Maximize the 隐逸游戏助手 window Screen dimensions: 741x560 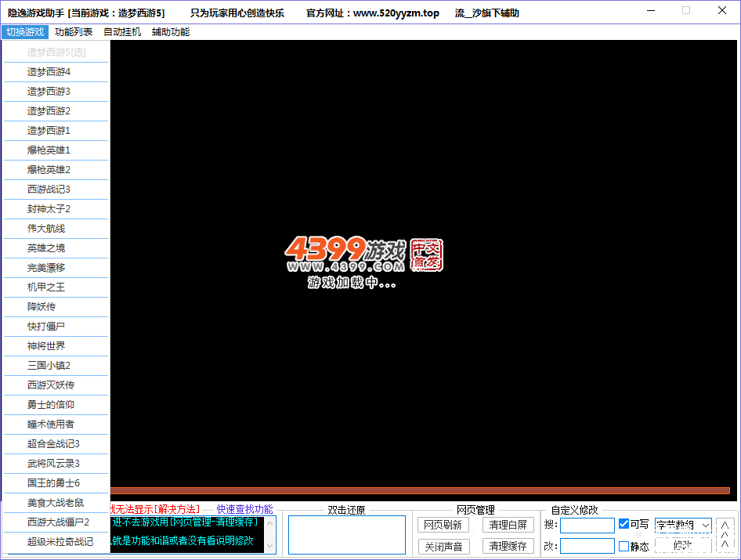pos(686,10)
